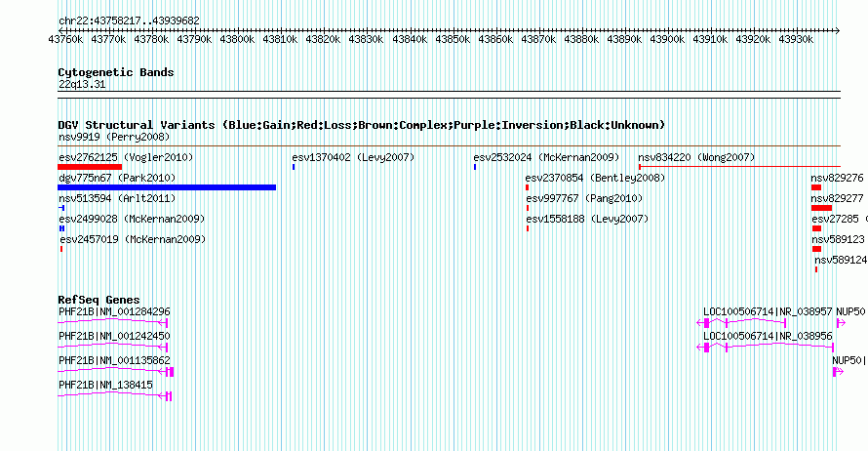Open gene PHF21B|NM_001242450 label
Viewport: 868px width, 451px height.
114,337
